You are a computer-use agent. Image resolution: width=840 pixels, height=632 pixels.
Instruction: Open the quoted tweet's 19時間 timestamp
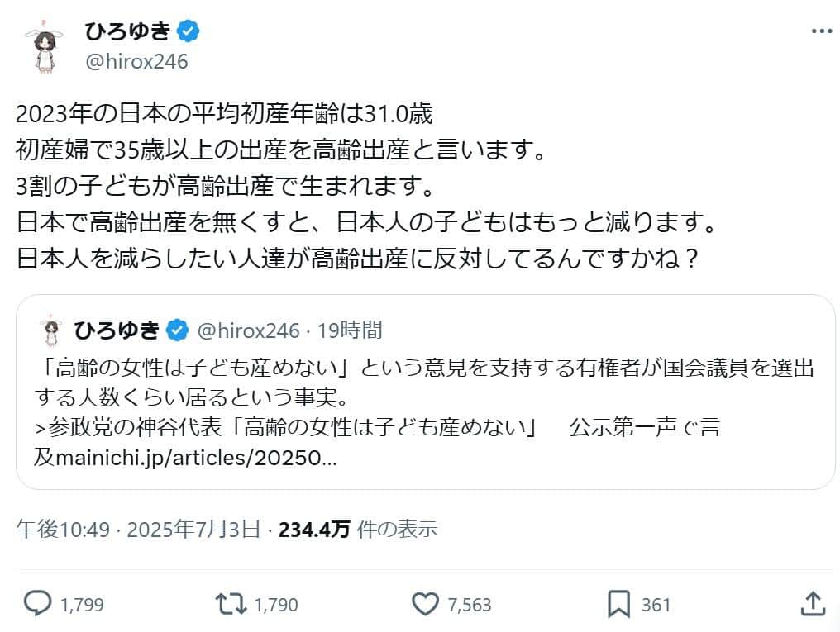click(x=351, y=330)
